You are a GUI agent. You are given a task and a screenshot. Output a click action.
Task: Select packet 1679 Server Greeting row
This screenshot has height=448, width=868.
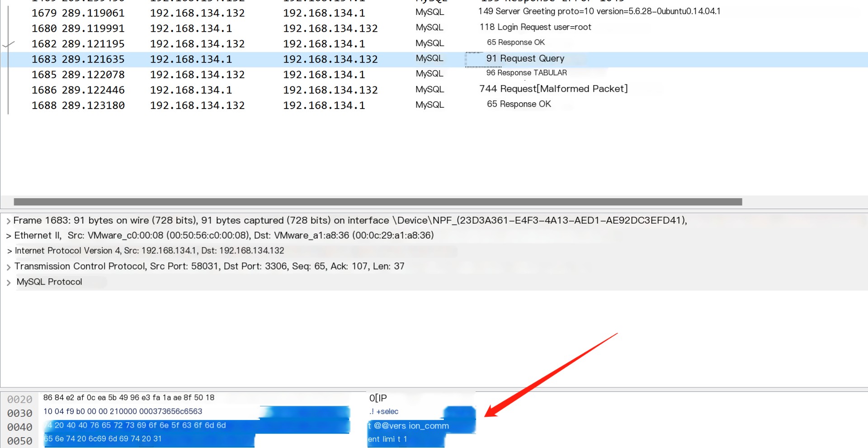pyautogui.click(x=434, y=13)
